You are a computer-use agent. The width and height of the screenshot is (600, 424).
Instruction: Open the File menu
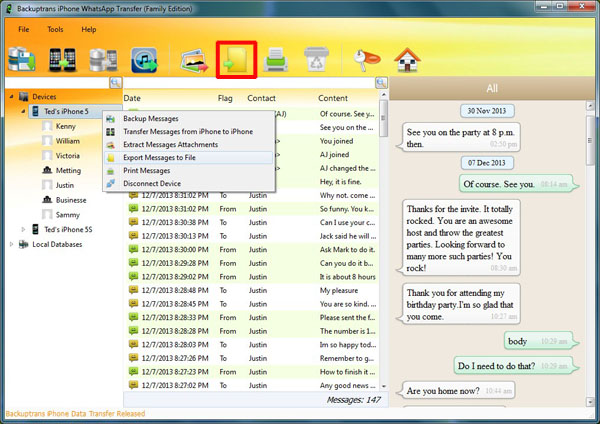coord(24,29)
